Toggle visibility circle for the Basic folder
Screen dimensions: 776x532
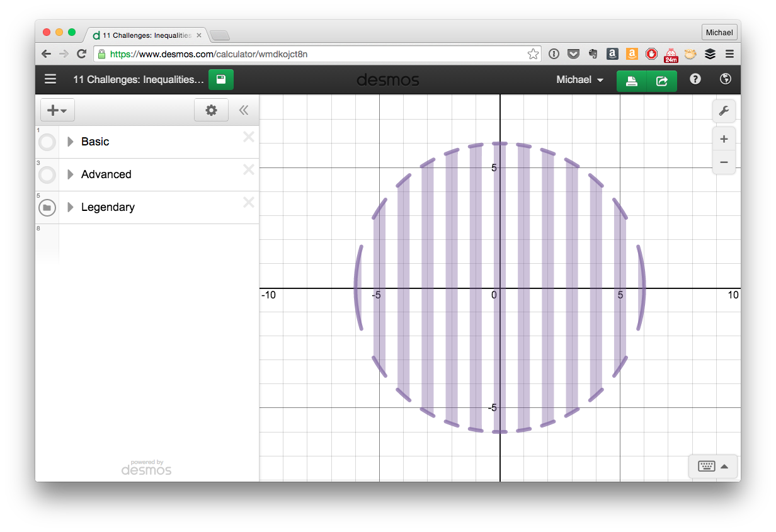pos(47,142)
